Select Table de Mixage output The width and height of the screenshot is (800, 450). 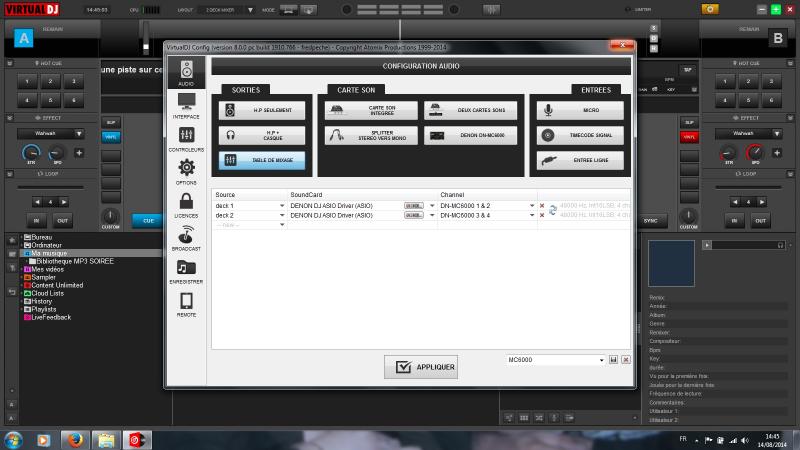(262, 160)
